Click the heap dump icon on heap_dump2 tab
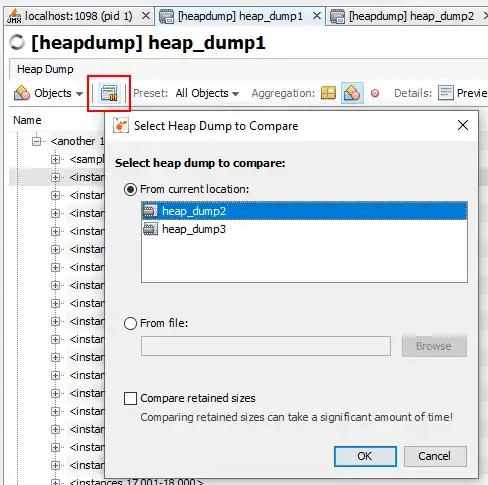The height and width of the screenshot is (485, 488). [x=337, y=16]
